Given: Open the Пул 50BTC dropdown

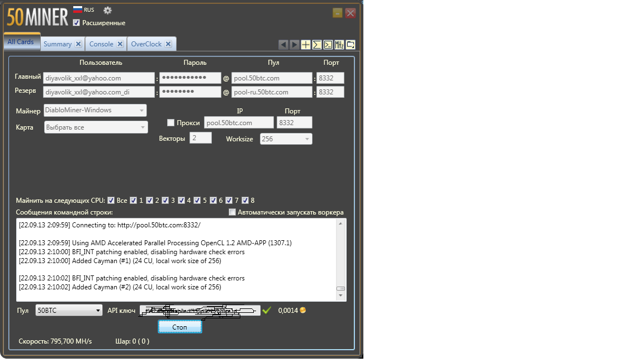Looking at the screenshot, I should click(x=69, y=311).
